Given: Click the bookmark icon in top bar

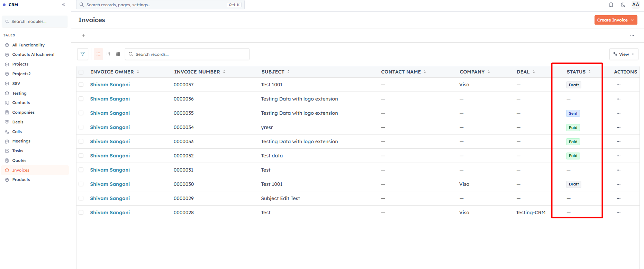Looking at the screenshot, I should [x=611, y=5].
